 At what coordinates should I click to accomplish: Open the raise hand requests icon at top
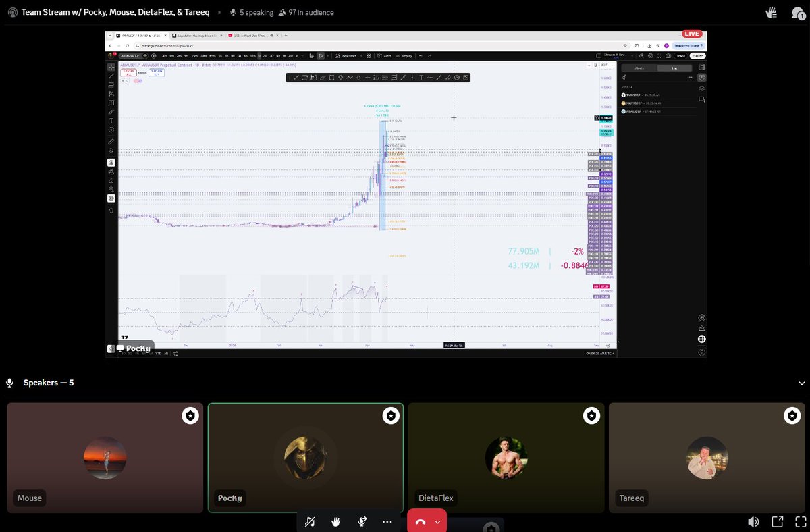772,12
